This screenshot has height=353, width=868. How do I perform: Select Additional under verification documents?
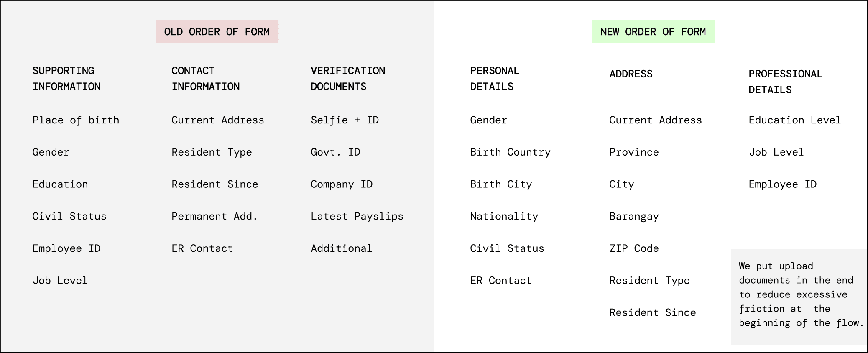[341, 248]
